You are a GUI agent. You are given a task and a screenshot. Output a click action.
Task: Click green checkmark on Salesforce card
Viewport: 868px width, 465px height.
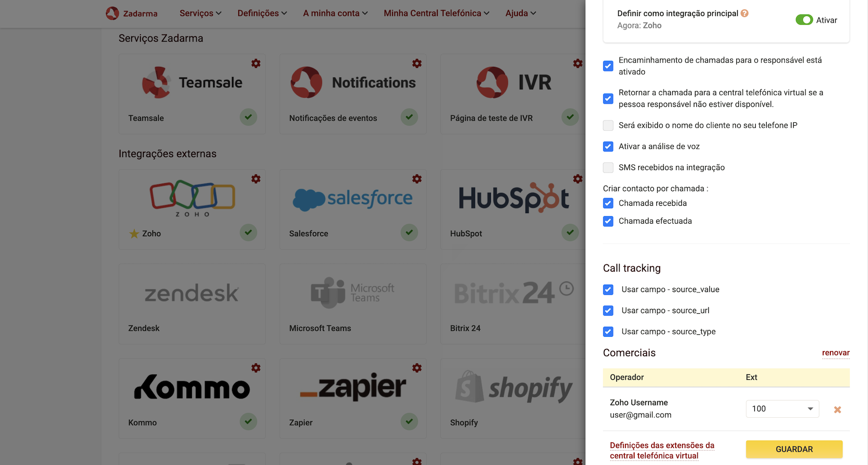click(x=409, y=233)
